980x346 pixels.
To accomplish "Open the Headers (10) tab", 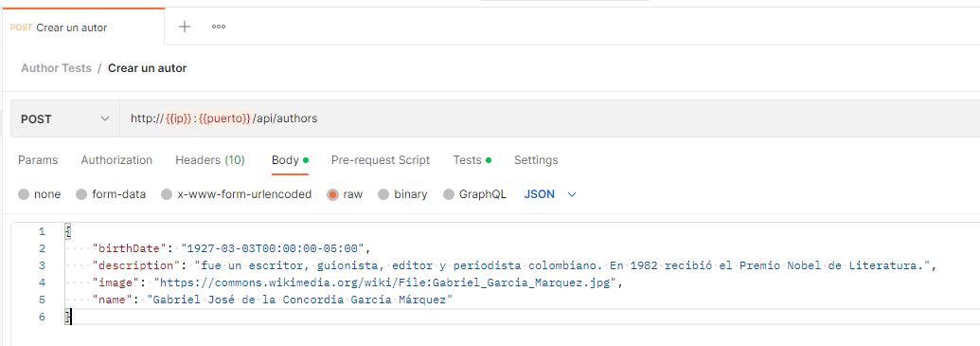I will click(x=210, y=160).
